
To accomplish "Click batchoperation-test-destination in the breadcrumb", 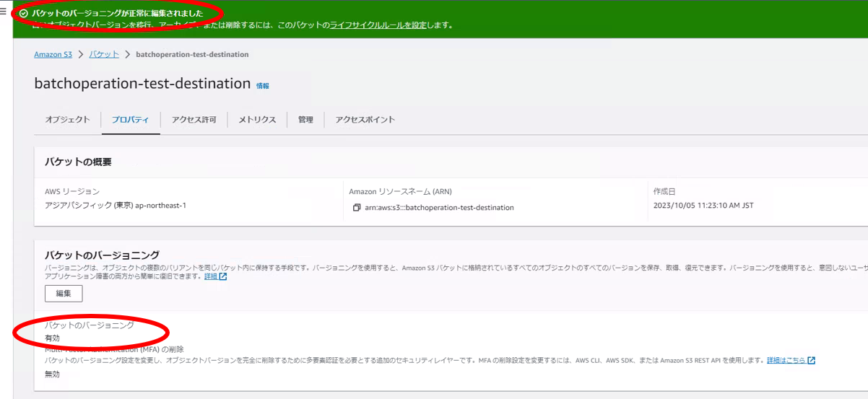I will 192,55.
